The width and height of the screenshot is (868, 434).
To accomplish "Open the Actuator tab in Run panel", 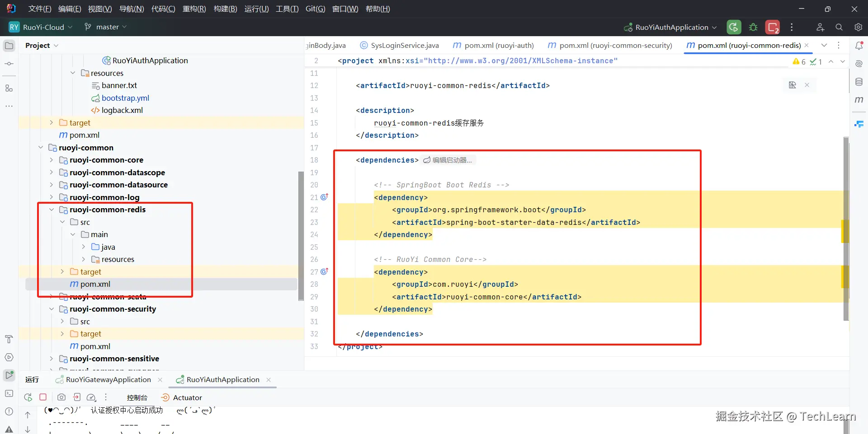I will (182, 397).
